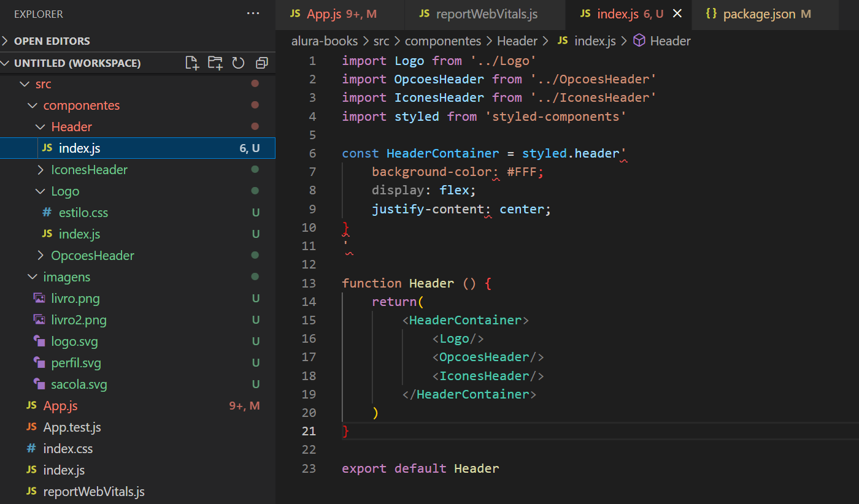Click the Header symbol breadcrumb
859x504 pixels.
670,41
